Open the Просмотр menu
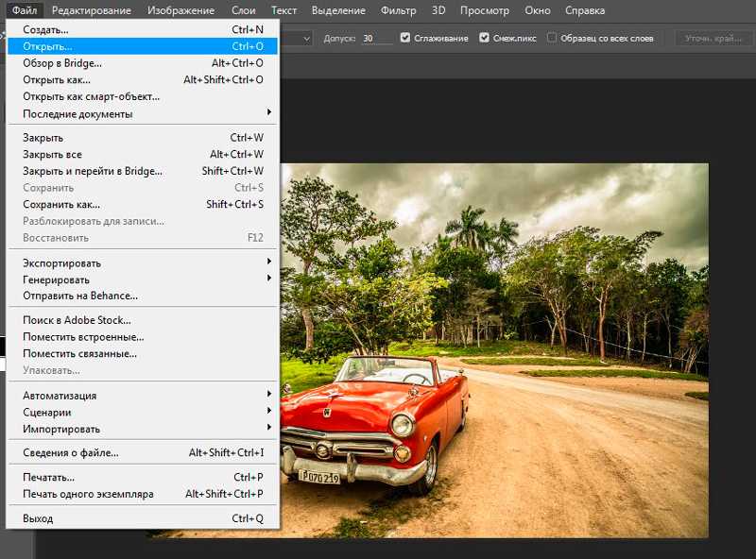756x559 pixels. [485, 10]
